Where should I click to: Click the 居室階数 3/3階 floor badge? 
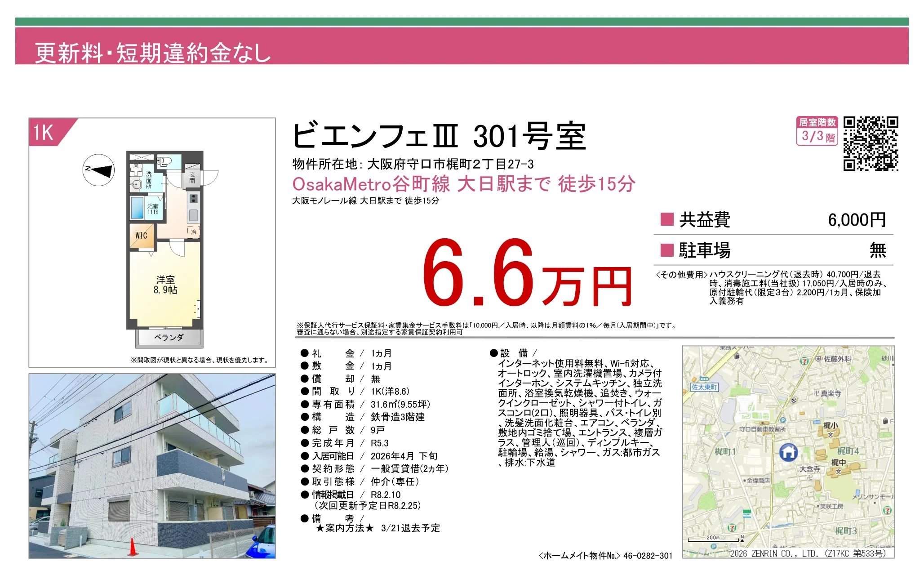pos(817,131)
